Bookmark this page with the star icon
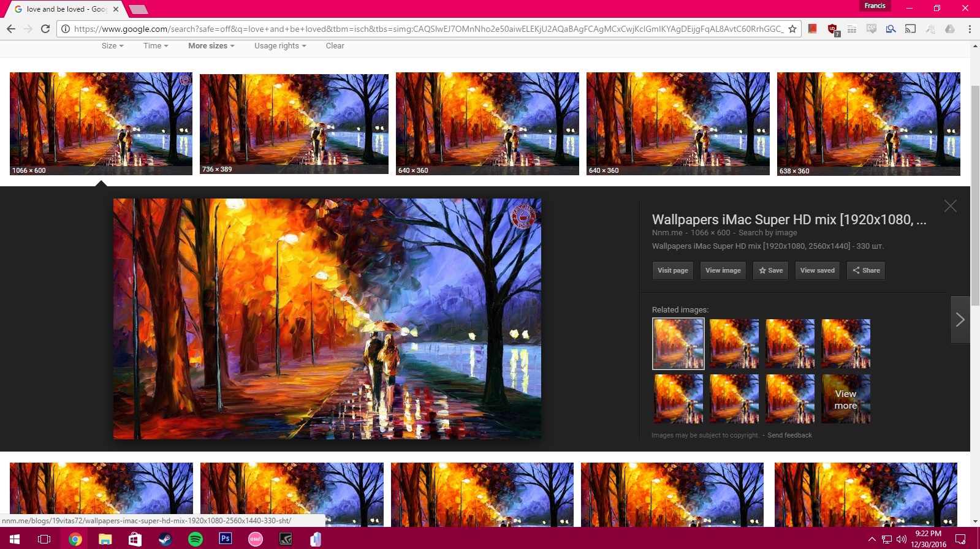980x549 pixels. (x=792, y=29)
